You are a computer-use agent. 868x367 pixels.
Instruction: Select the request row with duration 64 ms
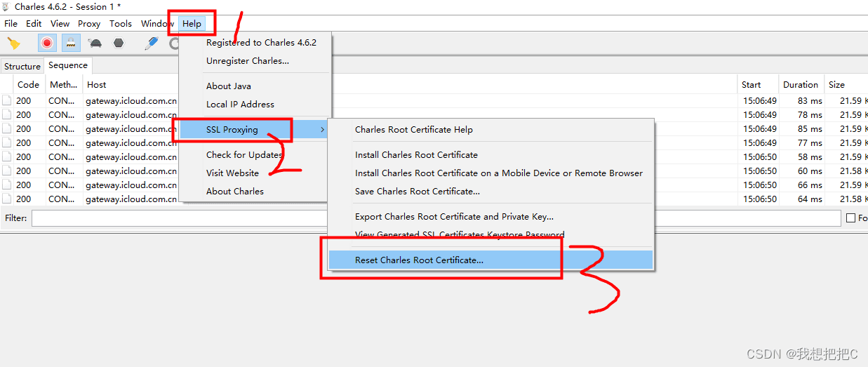point(434,199)
